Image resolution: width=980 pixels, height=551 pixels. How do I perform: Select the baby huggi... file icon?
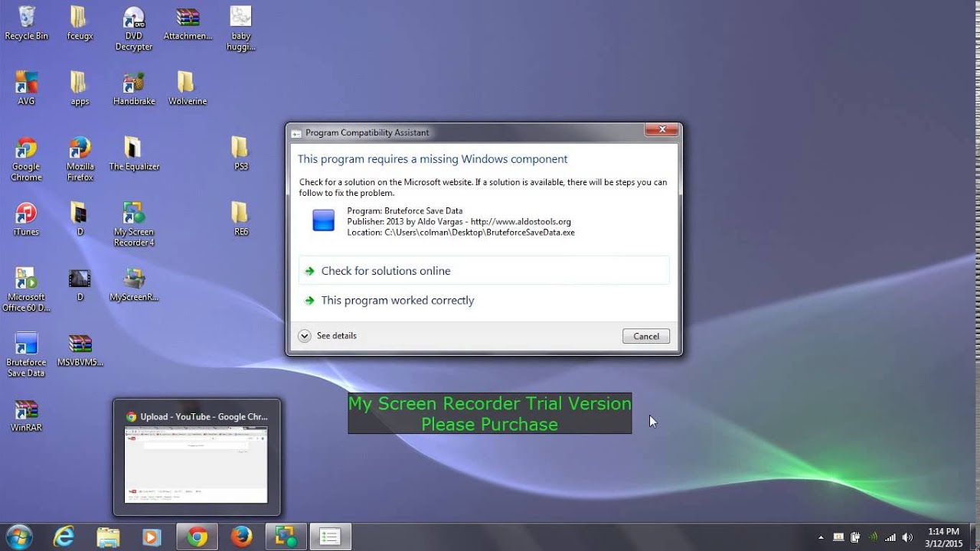240,28
